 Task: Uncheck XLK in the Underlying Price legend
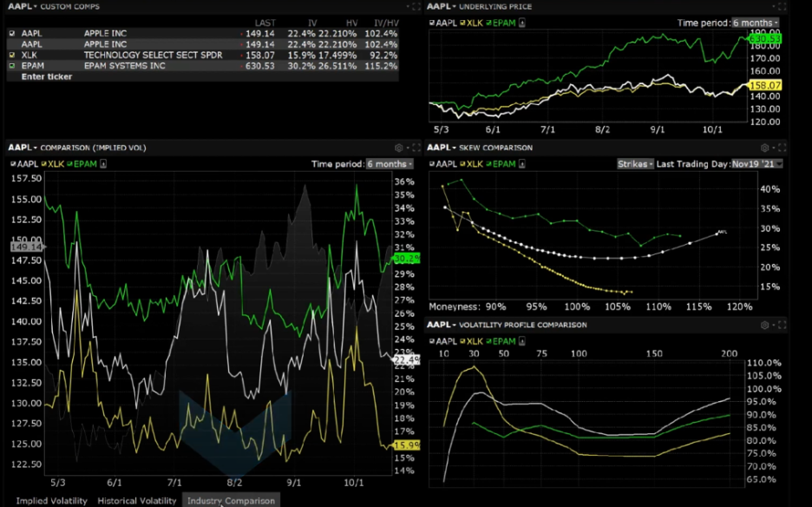click(x=463, y=23)
